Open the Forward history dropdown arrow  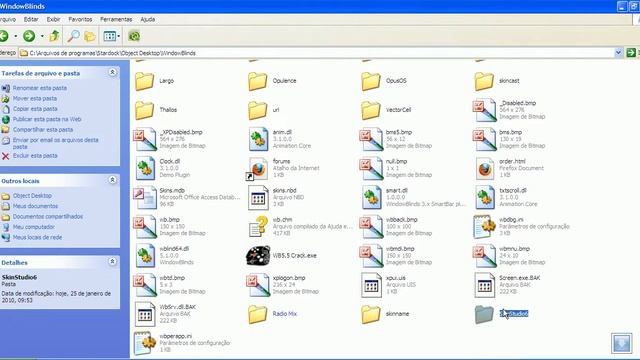pyautogui.click(x=42, y=36)
